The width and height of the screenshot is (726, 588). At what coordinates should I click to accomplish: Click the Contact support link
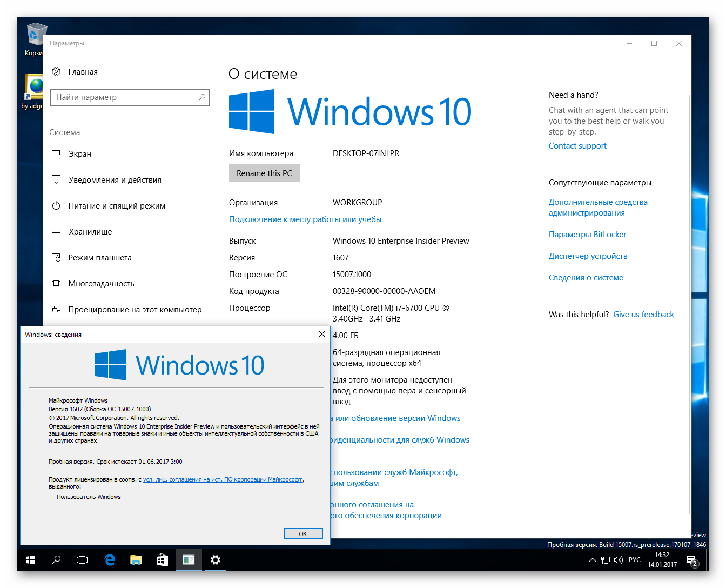(x=577, y=146)
